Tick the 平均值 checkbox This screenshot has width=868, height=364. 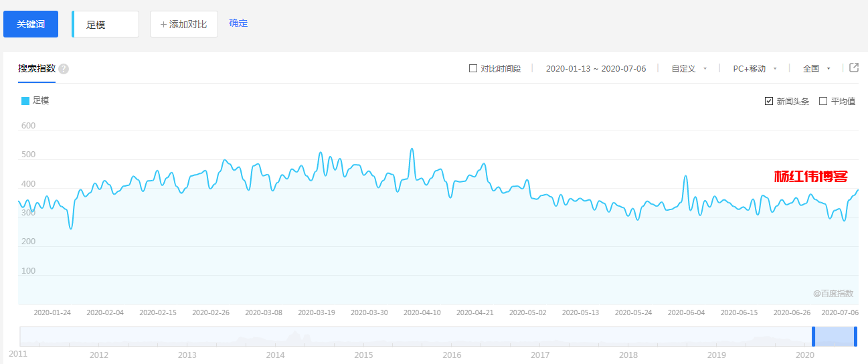coord(823,101)
